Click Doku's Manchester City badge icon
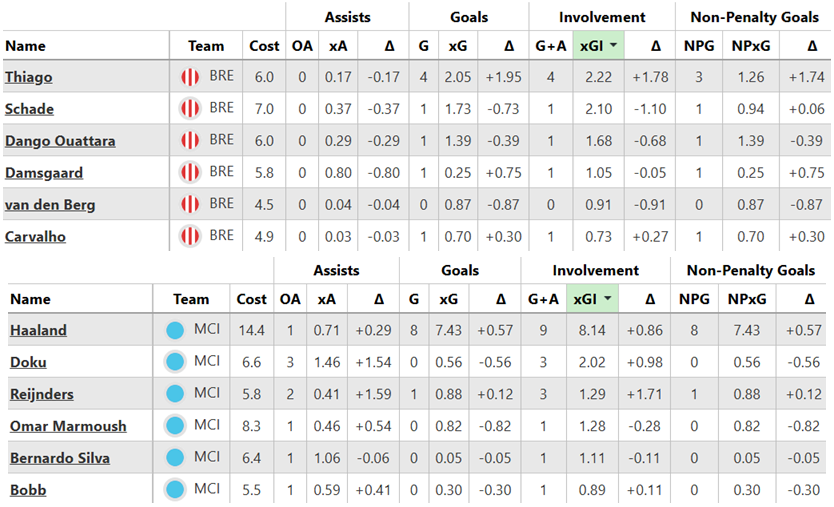This screenshot has width=834, height=507. (x=176, y=362)
